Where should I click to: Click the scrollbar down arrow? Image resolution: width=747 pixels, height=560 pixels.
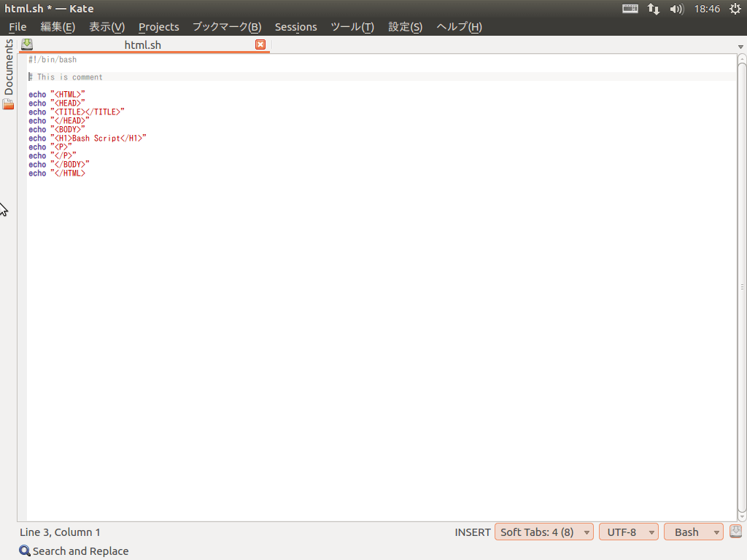pyautogui.click(x=742, y=517)
